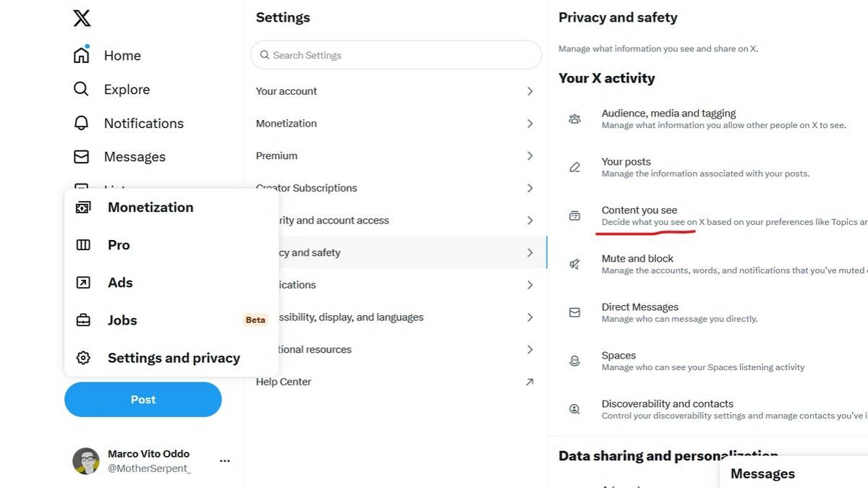Click the X logo at top left
The width and height of the screenshot is (868, 488).
(x=81, y=17)
